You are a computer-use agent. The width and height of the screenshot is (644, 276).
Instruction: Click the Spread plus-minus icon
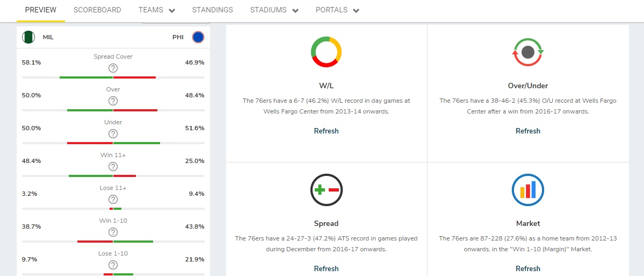[326, 190]
